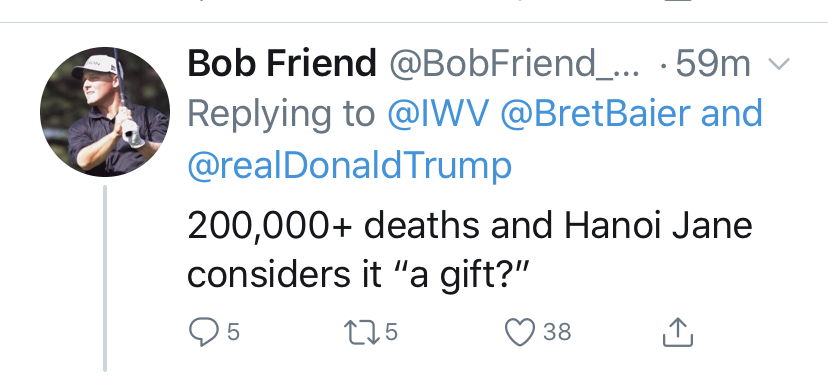Image resolution: width=828 pixels, height=390 pixels.
Task: Visit the @IWV profile mention
Action: (438, 114)
